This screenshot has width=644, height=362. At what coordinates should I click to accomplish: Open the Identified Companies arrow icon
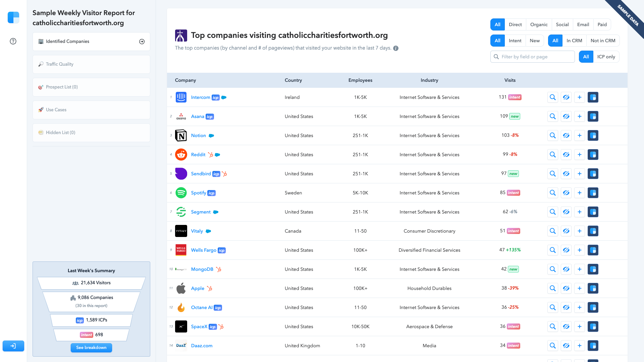[x=142, y=42]
